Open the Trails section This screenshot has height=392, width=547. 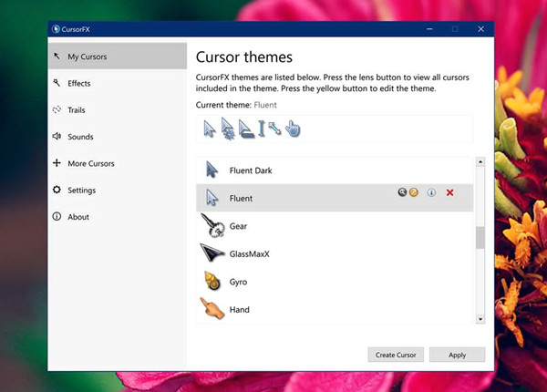(x=118, y=110)
